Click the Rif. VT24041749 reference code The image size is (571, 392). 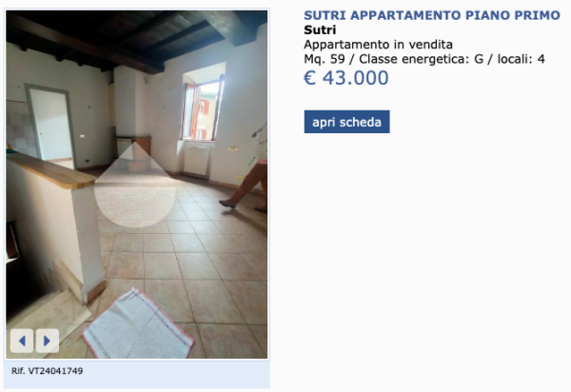47,371
